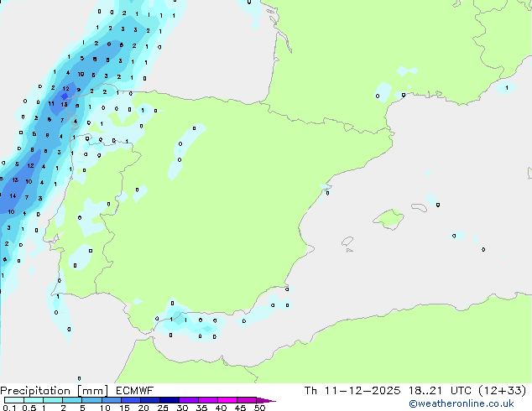This screenshot has width=532, height=411.
Task: Pick the 0.5–1 mm legend color swatch
Action: point(34,400)
